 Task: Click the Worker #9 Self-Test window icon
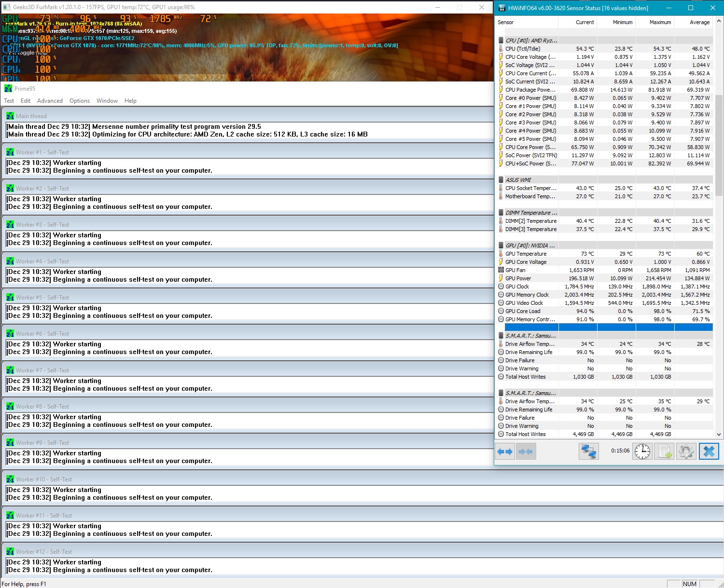[x=10, y=442]
